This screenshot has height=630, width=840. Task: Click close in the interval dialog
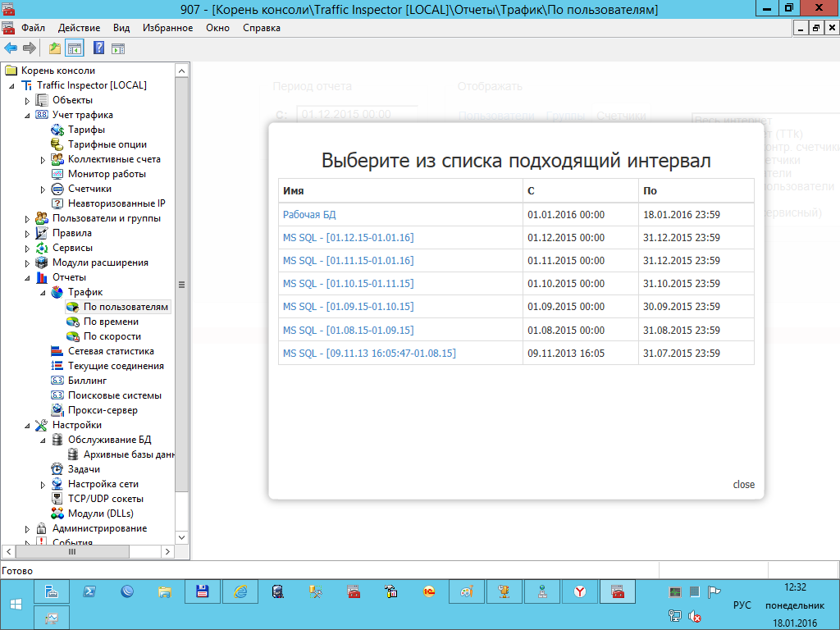click(x=743, y=484)
